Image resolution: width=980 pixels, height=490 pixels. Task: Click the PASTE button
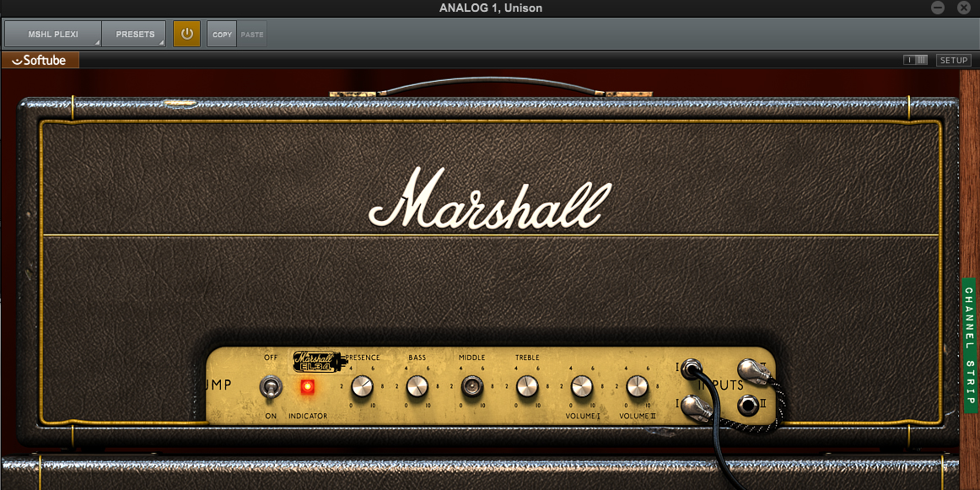click(252, 34)
